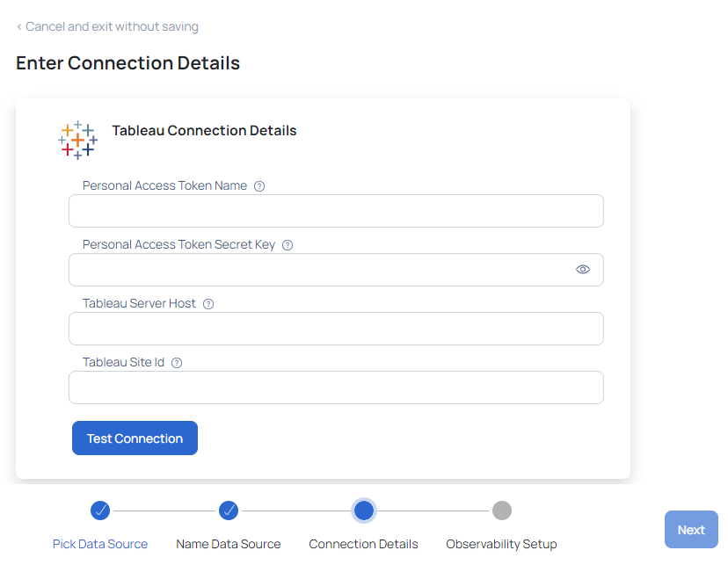Test the Tableau connection

[x=135, y=438]
